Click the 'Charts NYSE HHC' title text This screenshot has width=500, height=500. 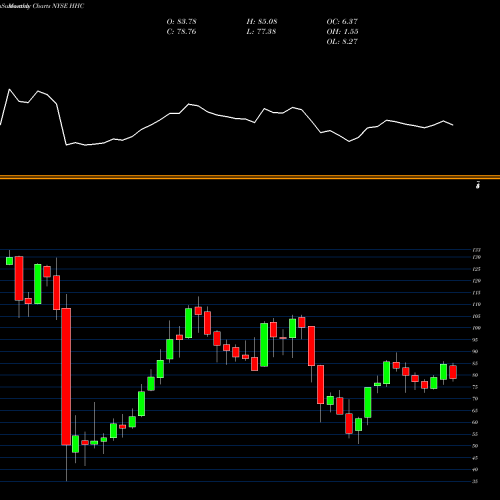pyautogui.click(x=58, y=6)
